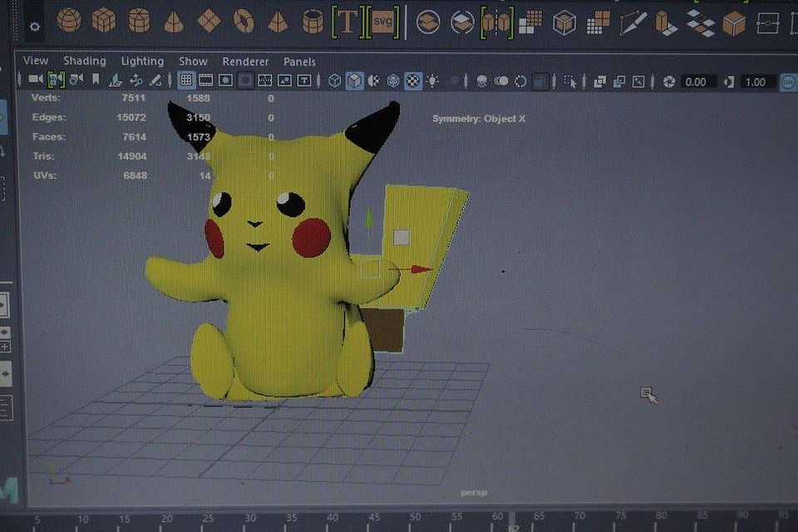Toggle the Field Chart display
The image size is (798, 532).
(x=264, y=81)
